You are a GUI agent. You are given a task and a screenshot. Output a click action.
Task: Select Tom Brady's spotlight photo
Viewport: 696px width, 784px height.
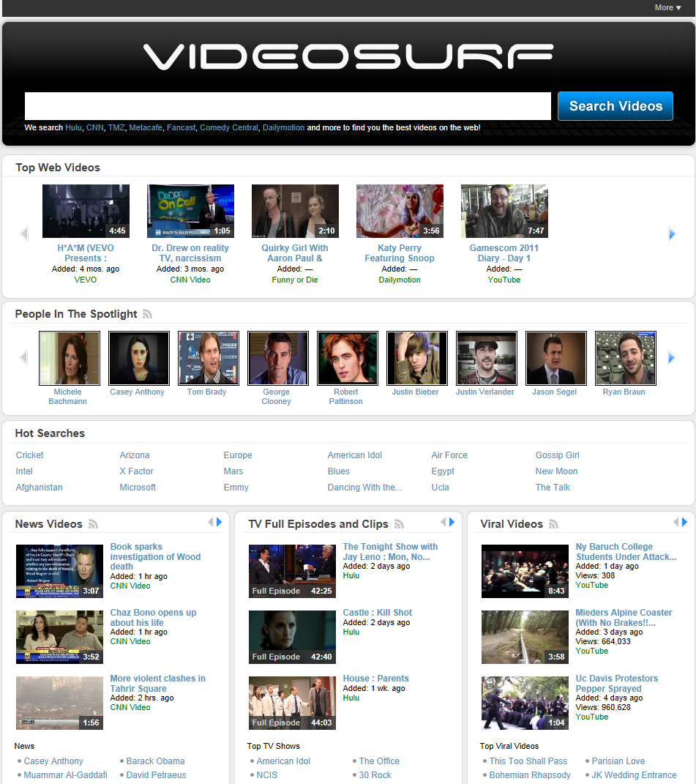(209, 359)
